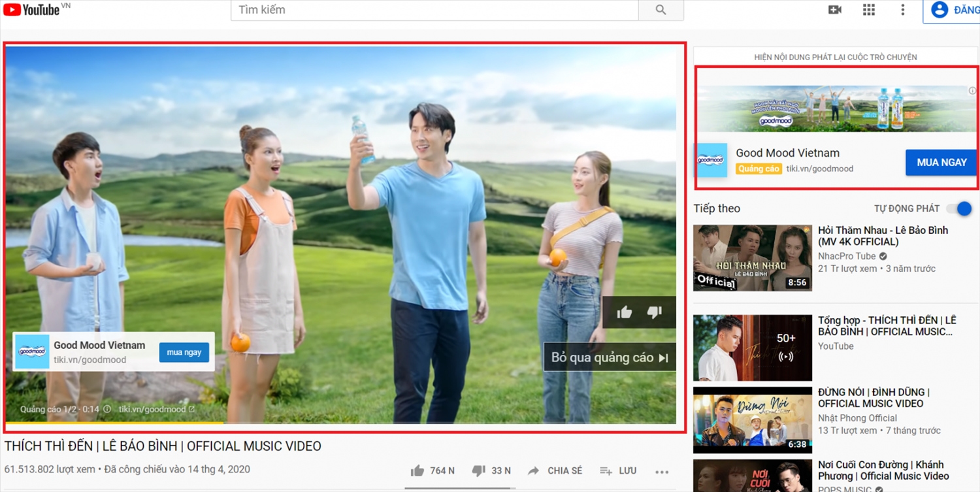Screen dimensions: 980x492
Task: Open the more actions menu below the video
Action: click(662, 472)
